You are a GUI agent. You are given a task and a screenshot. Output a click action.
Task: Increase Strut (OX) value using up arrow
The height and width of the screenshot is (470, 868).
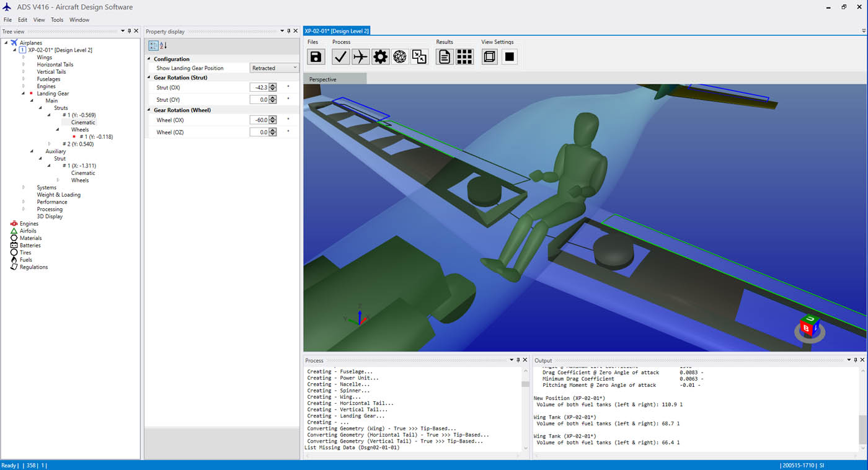[273, 85]
